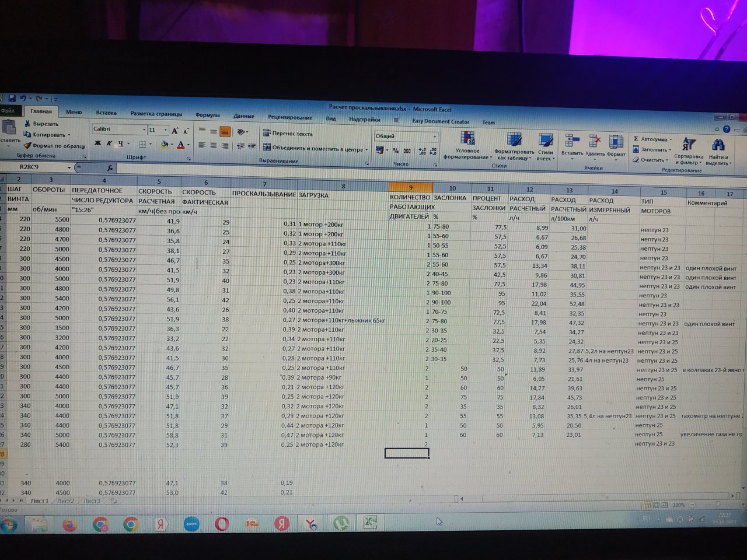
Task: Click Объединить и поместить в центре button
Action: (x=314, y=149)
